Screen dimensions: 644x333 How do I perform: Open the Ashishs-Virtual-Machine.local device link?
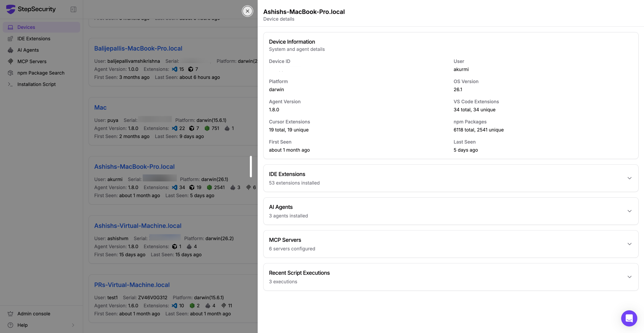(x=138, y=225)
